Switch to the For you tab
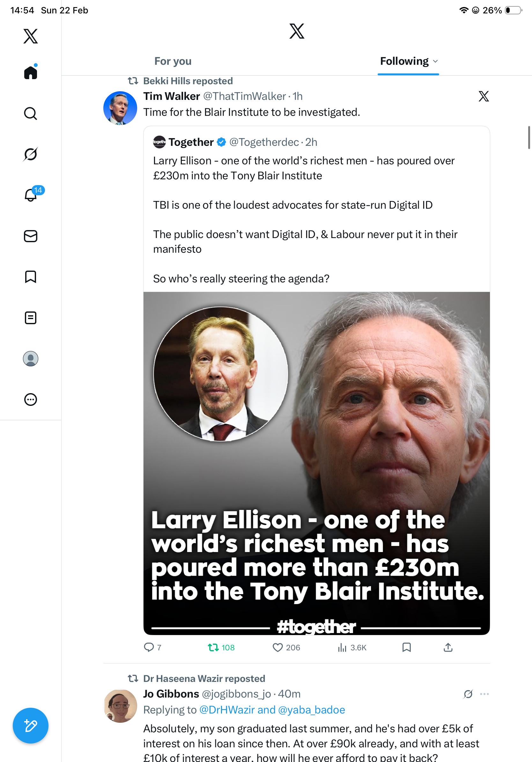The height and width of the screenshot is (762, 532). 173,61
